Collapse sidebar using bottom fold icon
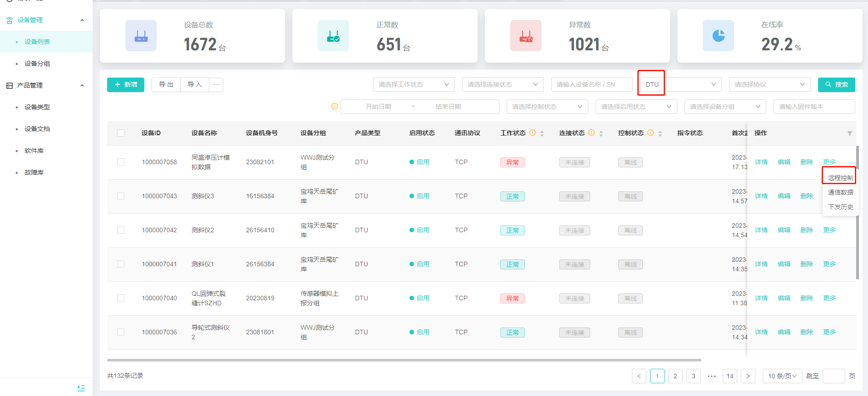Viewport: 868px width, 396px height. (x=81, y=388)
